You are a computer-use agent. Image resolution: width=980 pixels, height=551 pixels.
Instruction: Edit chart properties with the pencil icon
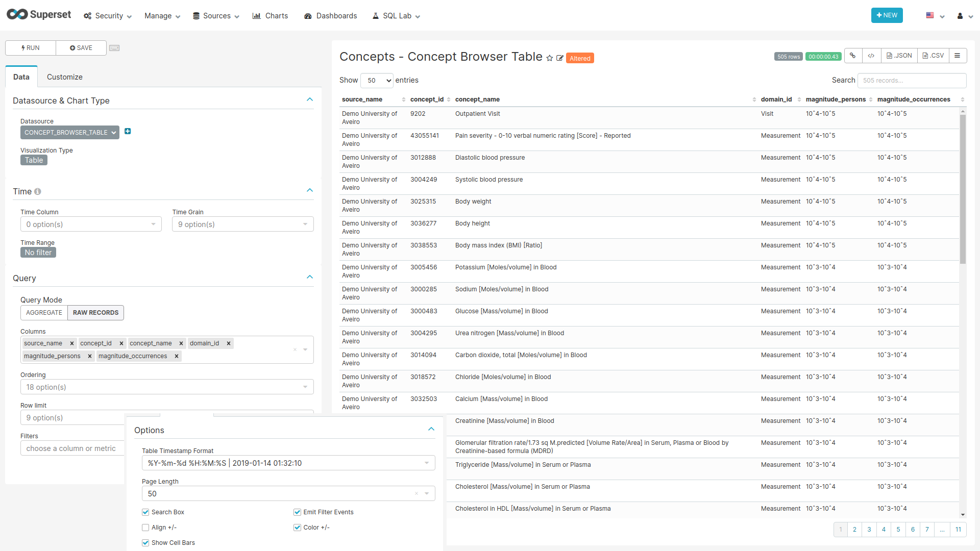click(560, 58)
